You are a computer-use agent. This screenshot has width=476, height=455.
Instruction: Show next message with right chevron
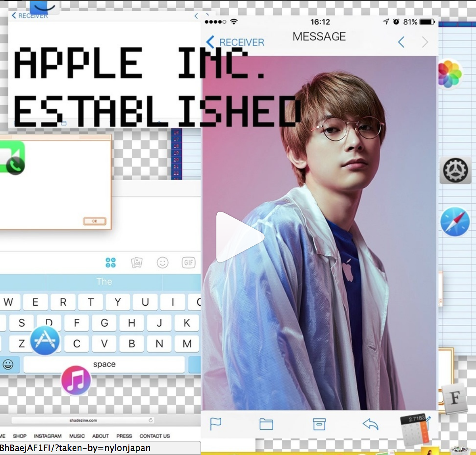(x=425, y=42)
